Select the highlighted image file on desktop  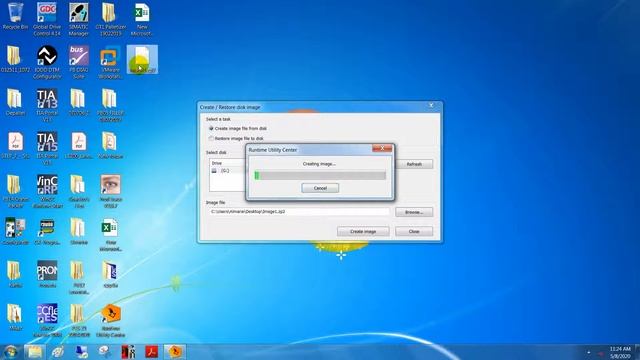click(142, 60)
